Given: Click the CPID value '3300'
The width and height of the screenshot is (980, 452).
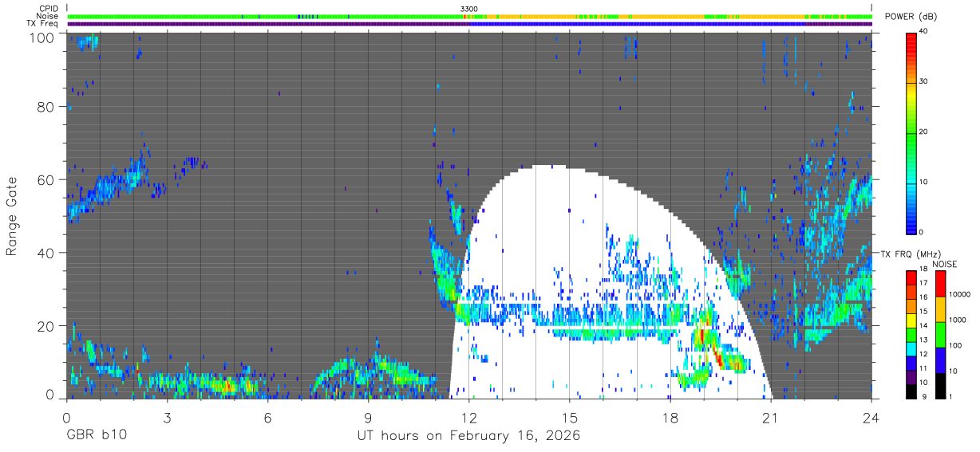Looking at the screenshot, I should pos(469,9).
